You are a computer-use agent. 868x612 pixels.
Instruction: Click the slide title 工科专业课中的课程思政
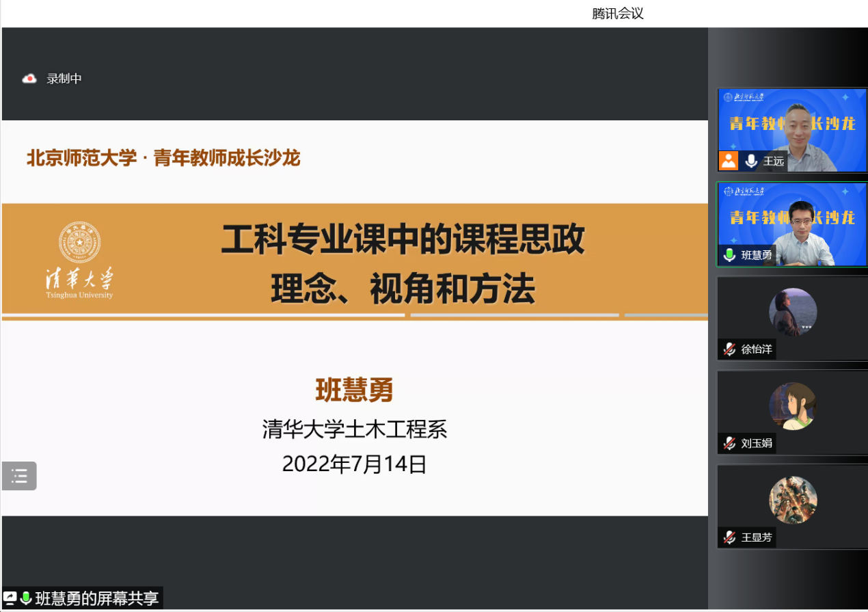click(x=403, y=240)
